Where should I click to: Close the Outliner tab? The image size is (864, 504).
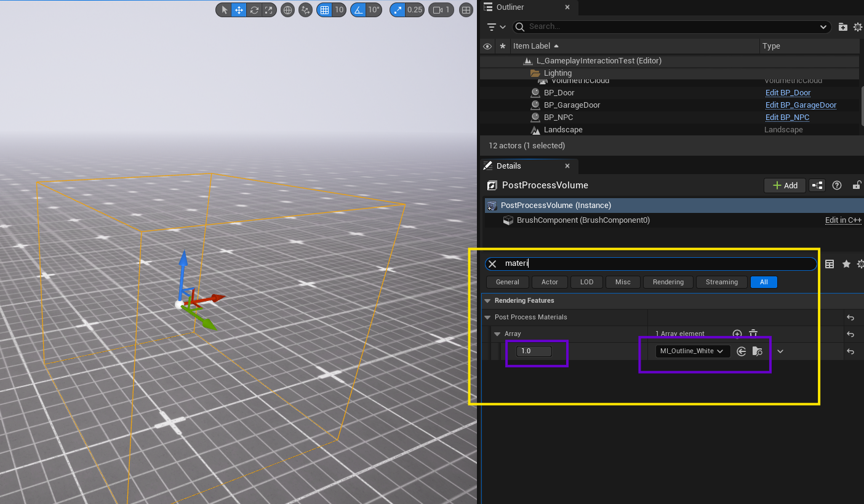pyautogui.click(x=567, y=7)
